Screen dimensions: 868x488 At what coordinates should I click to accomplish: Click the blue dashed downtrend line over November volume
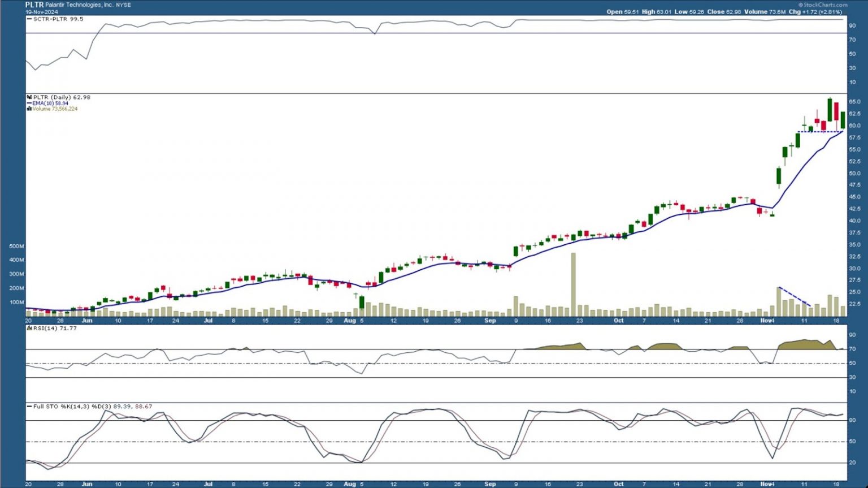[x=795, y=296]
